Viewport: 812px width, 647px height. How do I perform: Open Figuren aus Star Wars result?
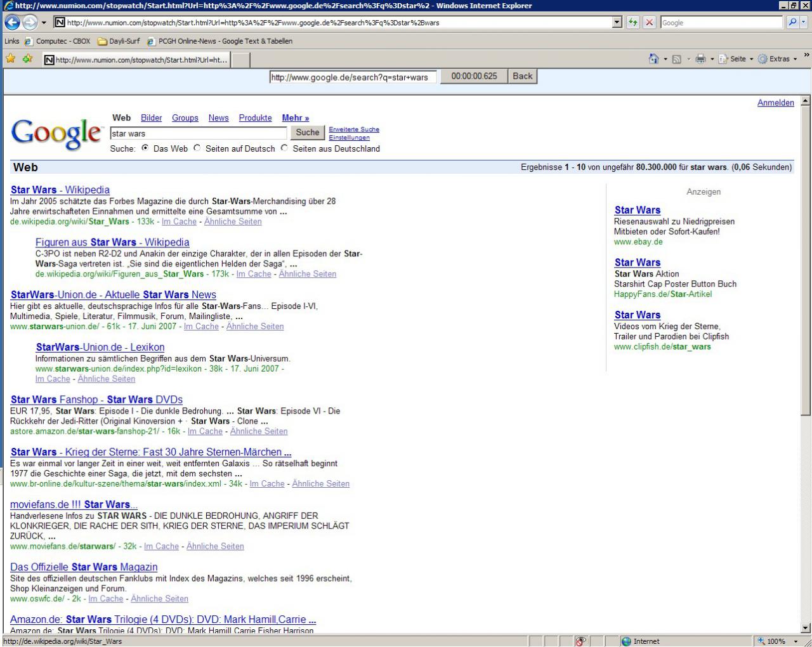tap(112, 242)
